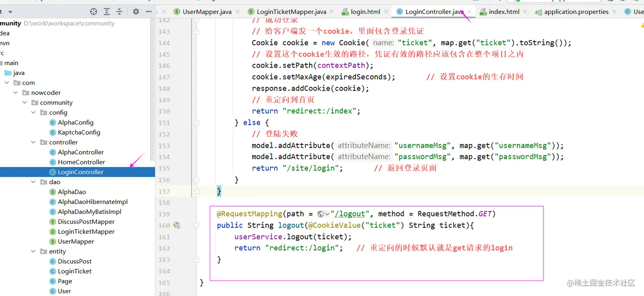Close the index.html tab

pos(525,12)
